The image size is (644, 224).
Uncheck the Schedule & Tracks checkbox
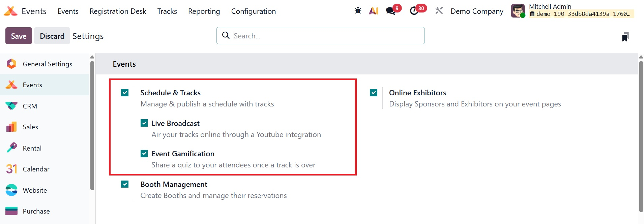pos(125,93)
